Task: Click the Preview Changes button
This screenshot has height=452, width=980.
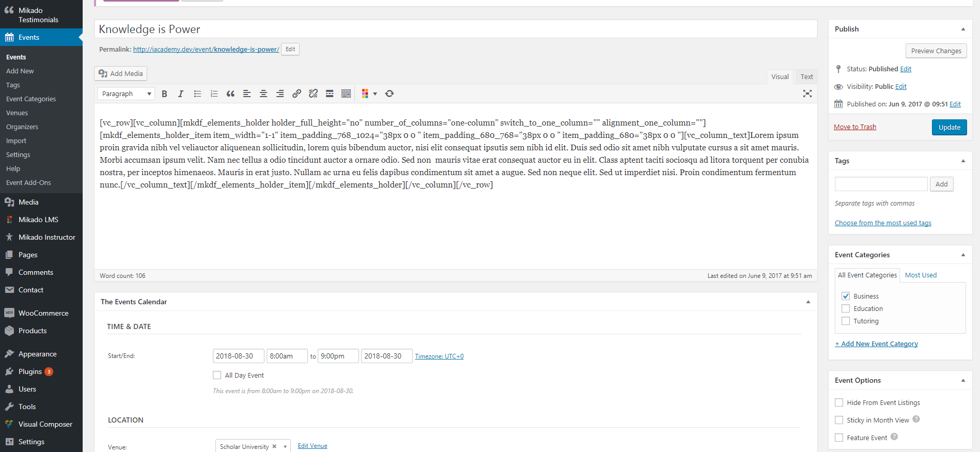Action: 936,51
